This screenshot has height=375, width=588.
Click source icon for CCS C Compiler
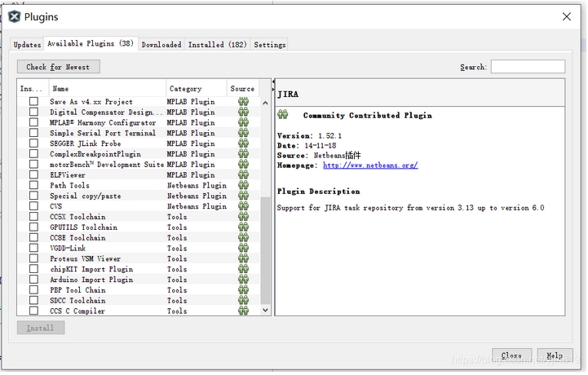(x=243, y=311)
